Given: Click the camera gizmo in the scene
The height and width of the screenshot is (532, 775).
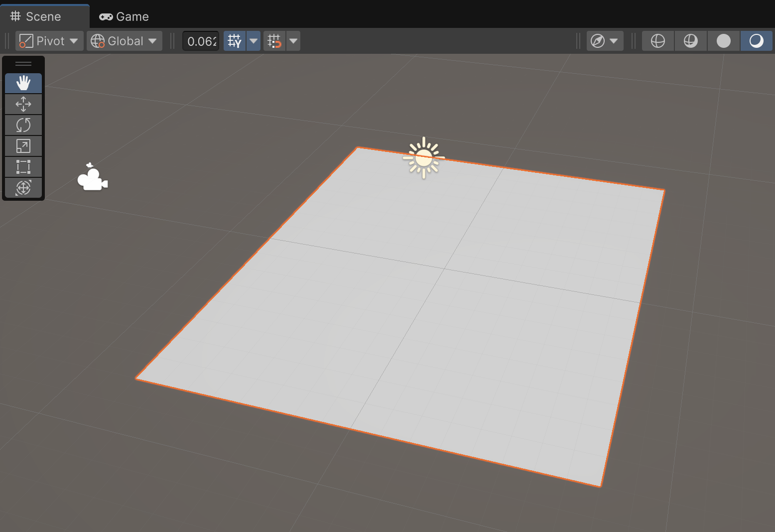Looking at the screenshot, I should click(92, 178).
